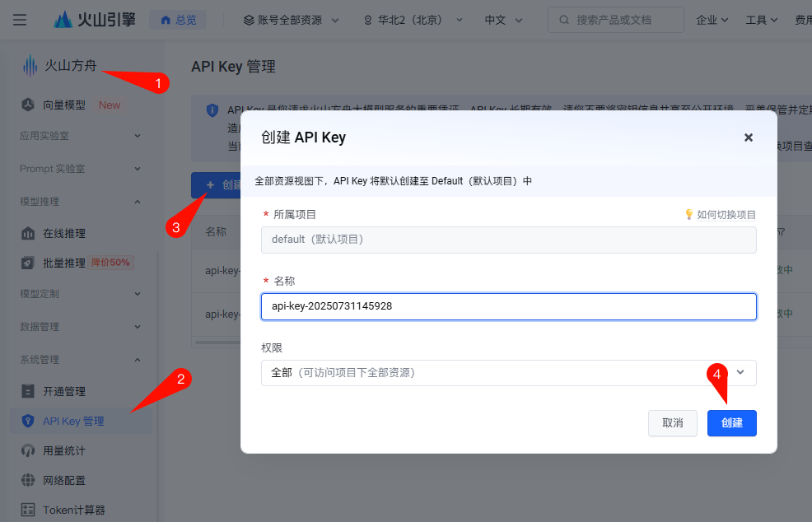Viewport: 812px width, 522px height.
Task: Click the lightbulb tip icon
Action: click(688, 214)
